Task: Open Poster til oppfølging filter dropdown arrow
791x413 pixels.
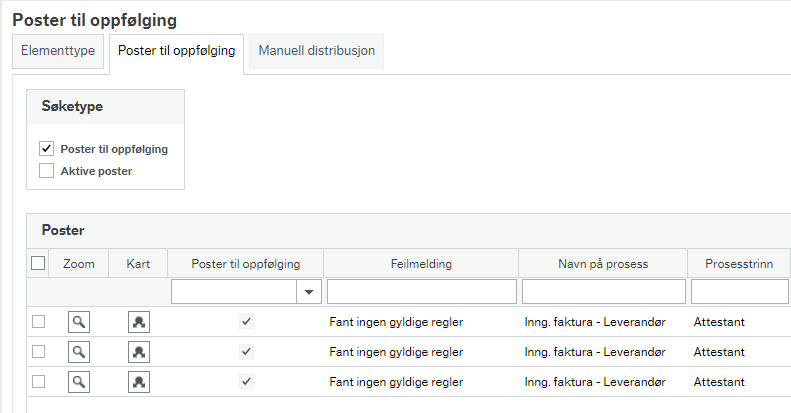Action: (309, 292)
